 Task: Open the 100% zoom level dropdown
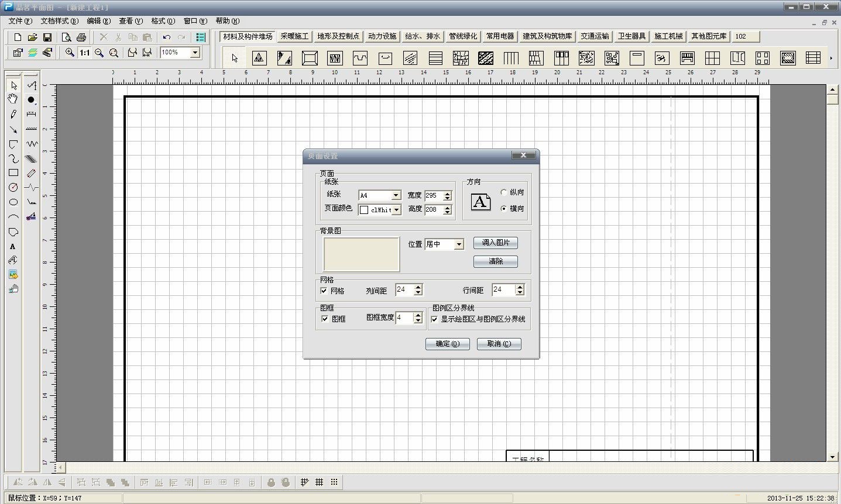[x=195, y=53]
